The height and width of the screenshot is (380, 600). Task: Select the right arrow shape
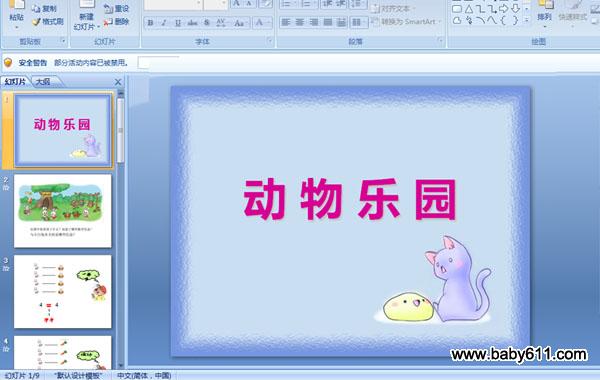click(504, 8)
